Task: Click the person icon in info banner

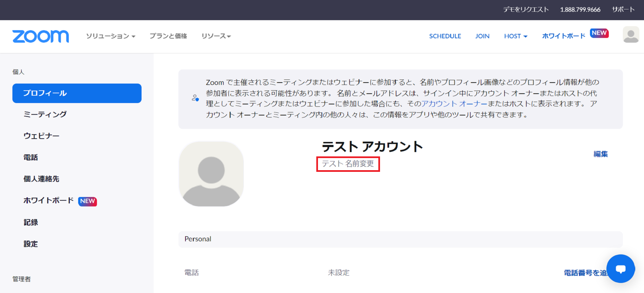Action: [195, 98]
